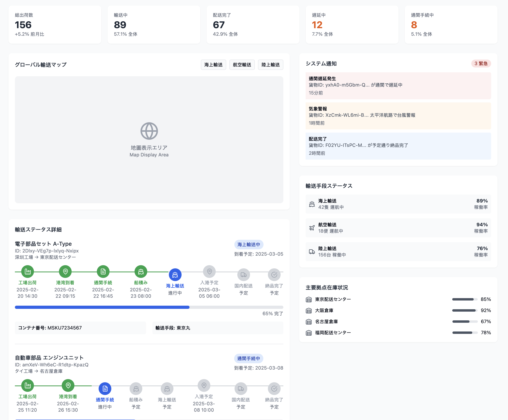The height and width of the screenshot is (420, 508).
Task: Toggle the 航空輸送 map filter
Action: (242, 65)
